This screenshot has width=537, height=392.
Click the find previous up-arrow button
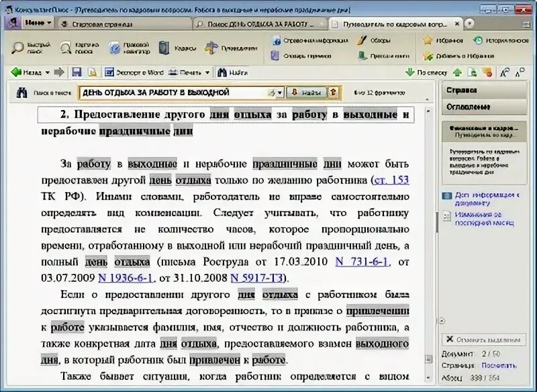click(333, 93)
